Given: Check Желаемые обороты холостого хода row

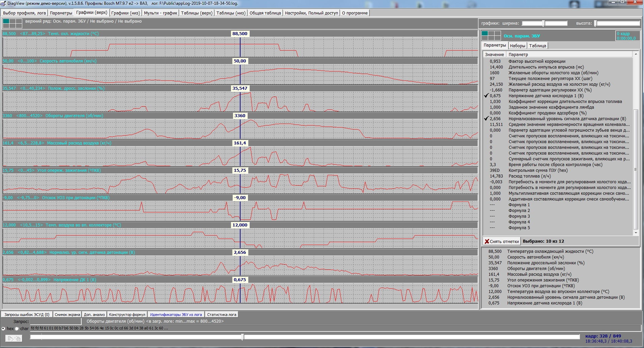Looking at the screenshot, I should (557, 73).
